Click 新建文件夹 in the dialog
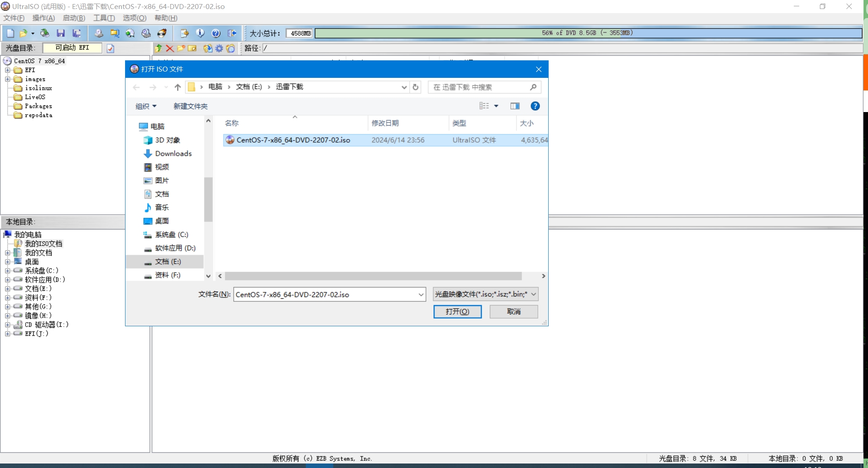Viewport: 868px width, 468px height. [x=191, y=106]
